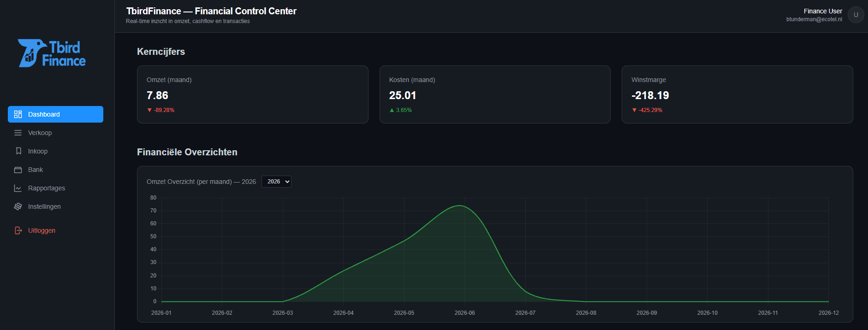Click the 80 y-axis label
868x330 pixels.
point(153,198)
